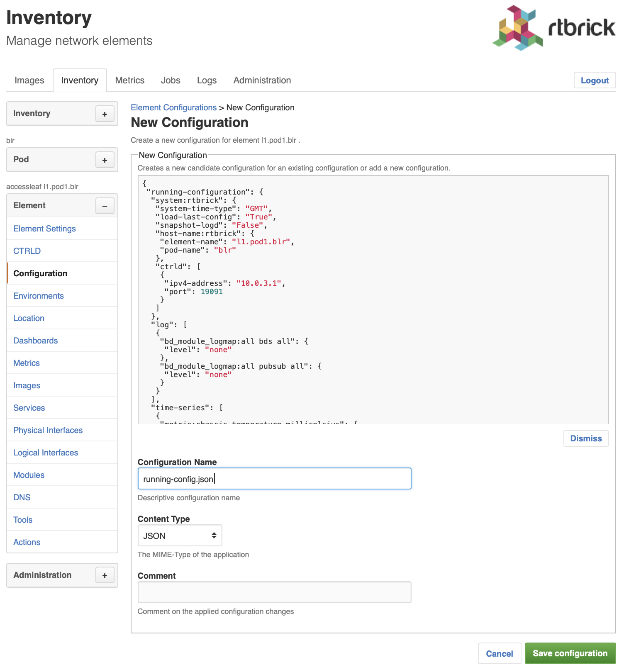624x672 pixels.
Task: Click the "GMT" system-time-type value
Action: point(256,209)
